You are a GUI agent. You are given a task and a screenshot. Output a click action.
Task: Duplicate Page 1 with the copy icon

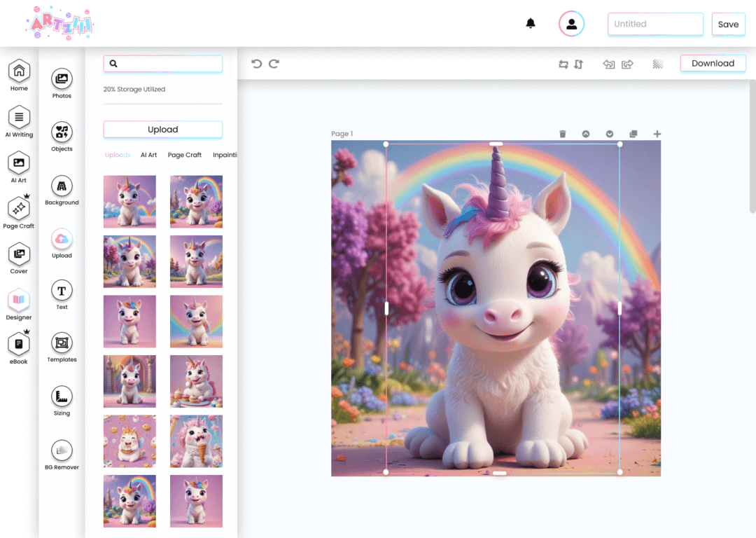tap(633, 133)
